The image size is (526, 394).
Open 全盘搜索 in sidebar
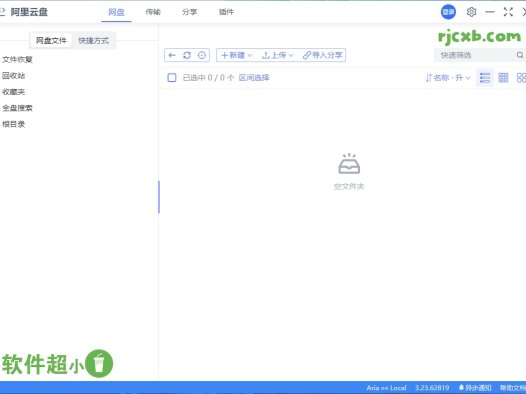(x=17, y=108)
